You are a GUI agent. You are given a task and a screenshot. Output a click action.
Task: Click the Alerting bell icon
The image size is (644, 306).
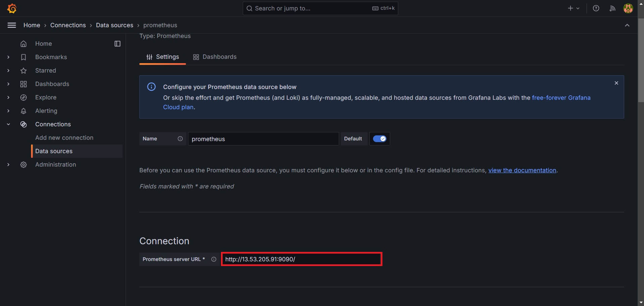[x=24, y=111]
